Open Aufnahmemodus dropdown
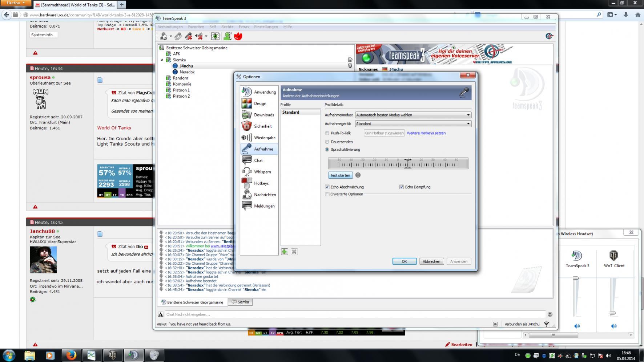The image size is (644, 362). [413, 115]
